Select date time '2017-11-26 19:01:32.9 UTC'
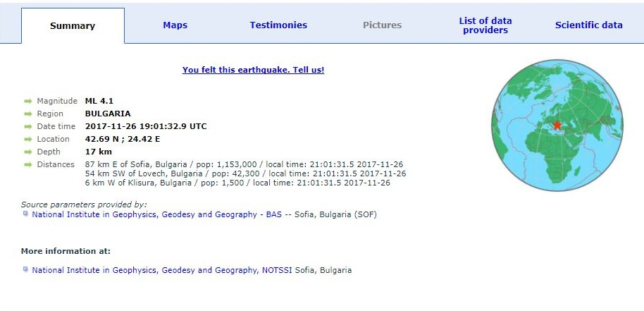Image resolution: width=644 pixels, height=311 pixels. [146, 126]
